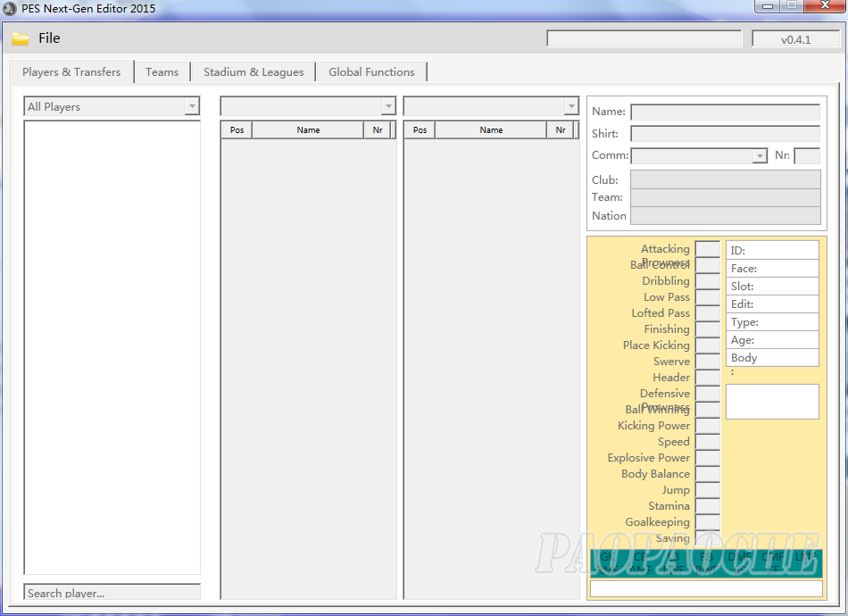This screenshot has height=616, width=848.
Task: Click the white box under Body info
Action: (772, 401)
